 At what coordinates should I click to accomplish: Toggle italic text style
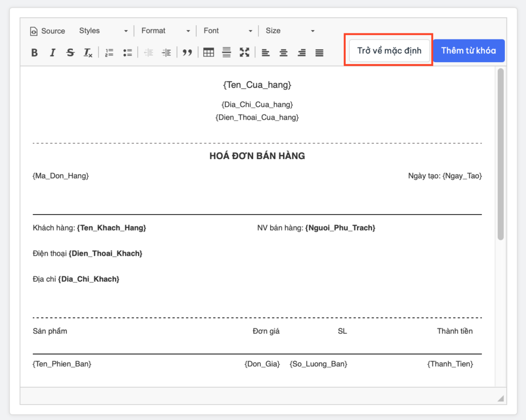[52, 52]
